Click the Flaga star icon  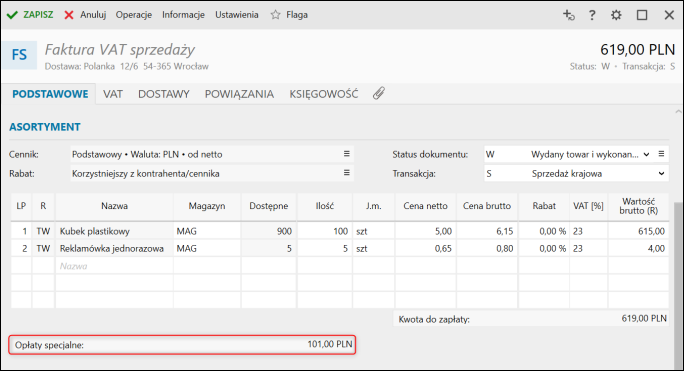pyautogui.click(x=275, y=15)
